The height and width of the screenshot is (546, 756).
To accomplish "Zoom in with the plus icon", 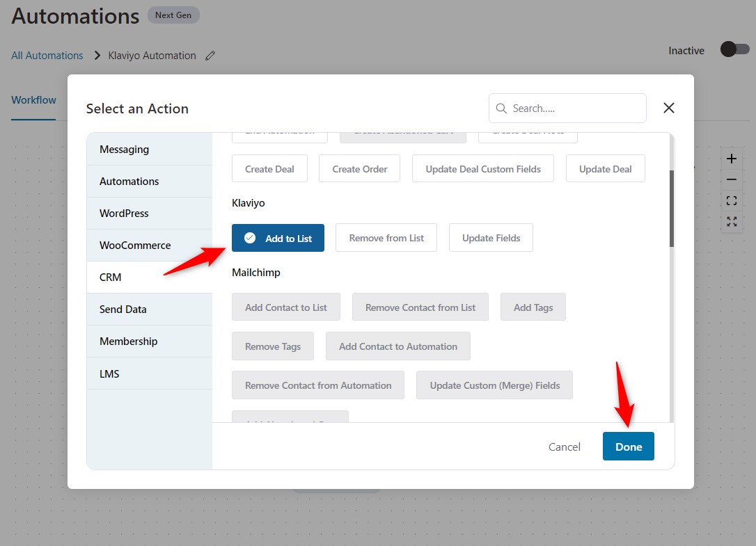I will coord(732,159).
